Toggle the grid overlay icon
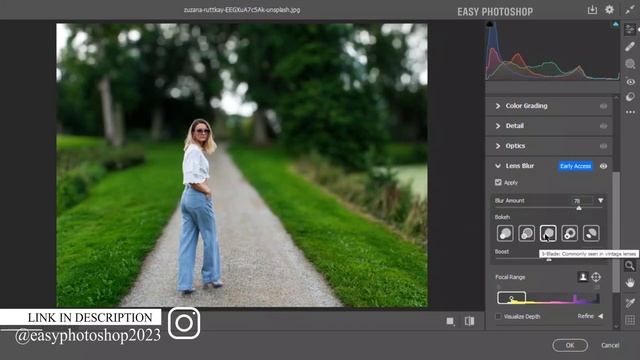 pyautogui.click(x=630, y=320)
